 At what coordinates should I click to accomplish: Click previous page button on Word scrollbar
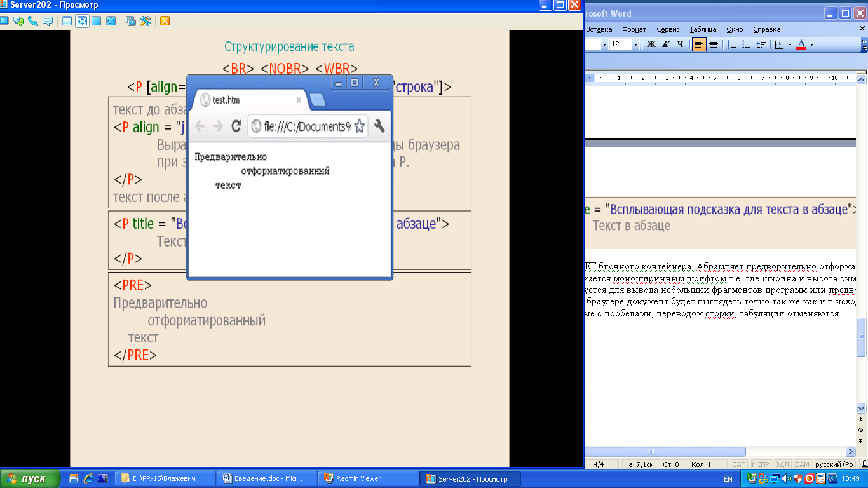(x=862, y=420)
